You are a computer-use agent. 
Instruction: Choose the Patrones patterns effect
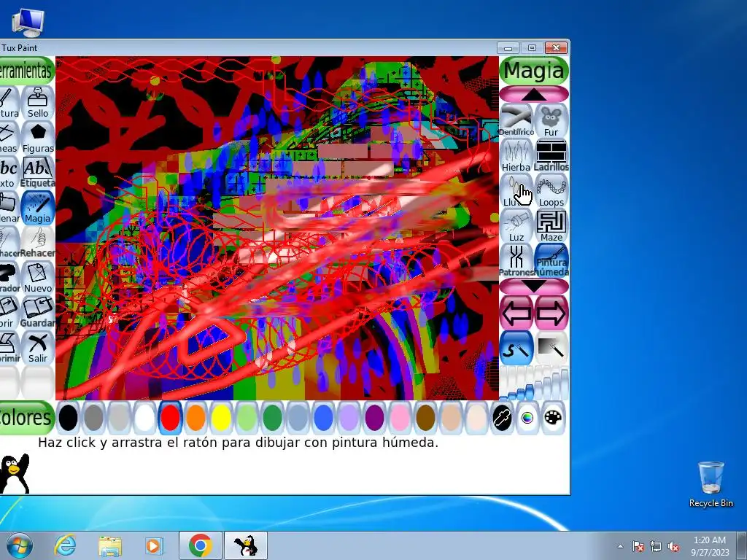pyautogui.click(x=516, y=260)
